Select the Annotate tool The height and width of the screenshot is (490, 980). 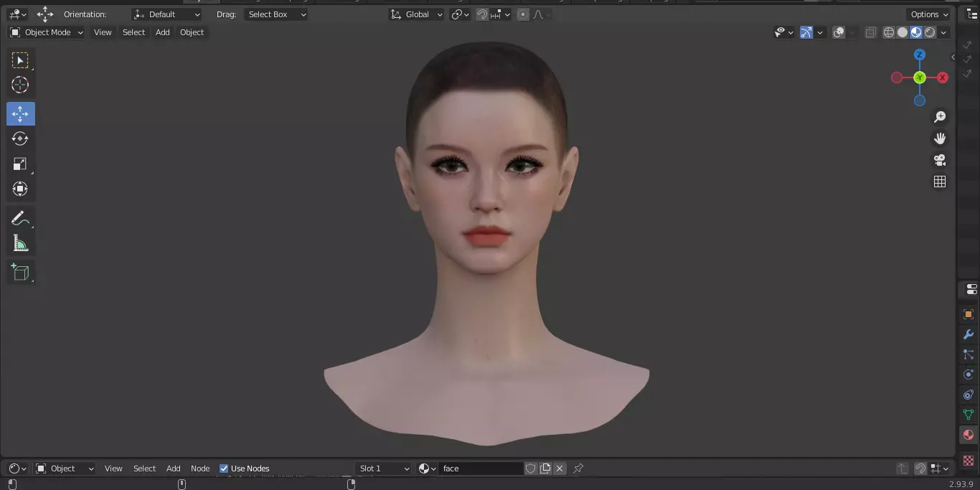(20, 218)
